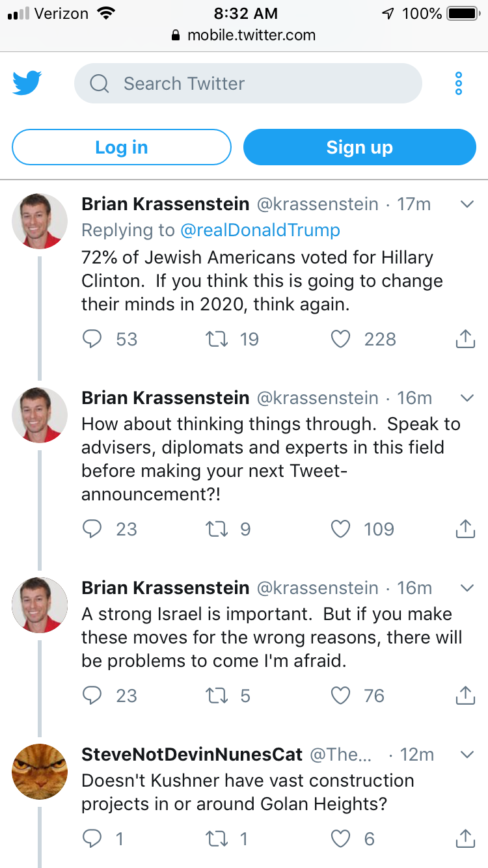Open chevron menu on SteveNotDevinNunesCat's tweet
Screen dimensions: 488x868
pos(467,755)
